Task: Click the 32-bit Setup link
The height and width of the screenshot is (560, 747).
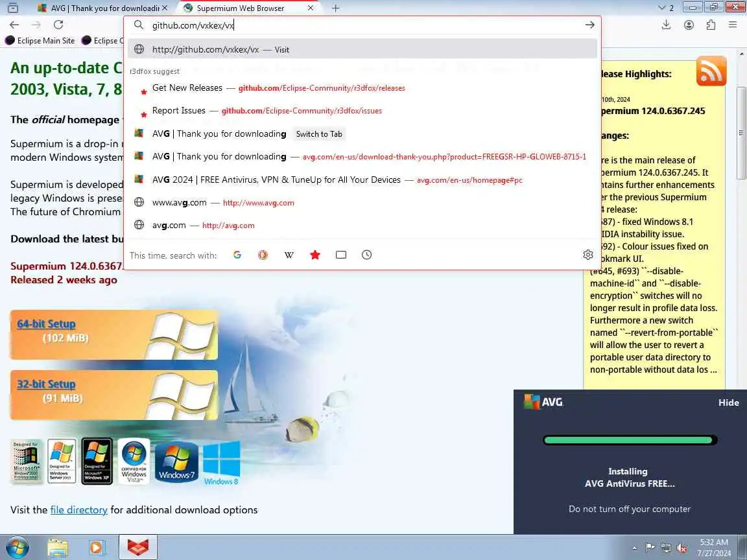Action: [46, 384]
